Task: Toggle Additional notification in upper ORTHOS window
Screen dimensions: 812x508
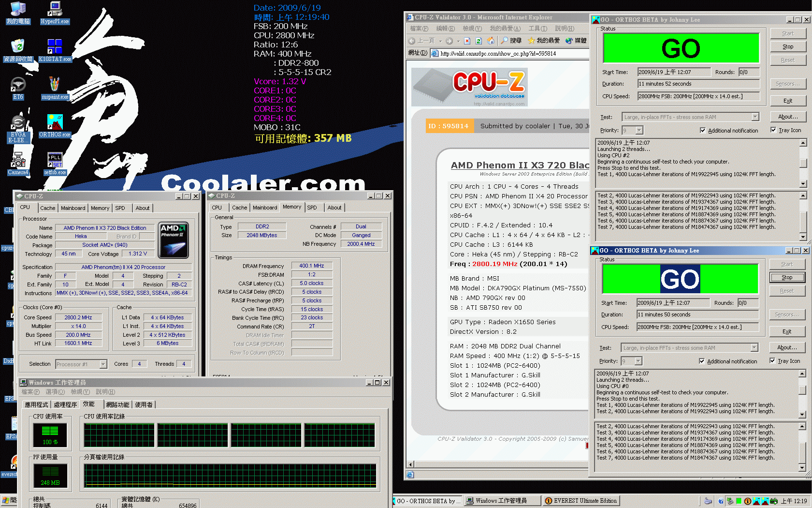Action: pos(729,131)
